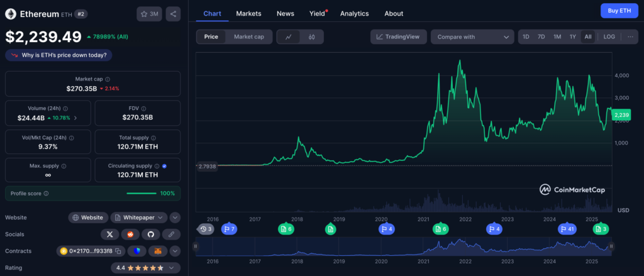Click the current price tag 2,239 on chart
The image size is (644, 276).
pyautogui.click(x=622, y=116)
